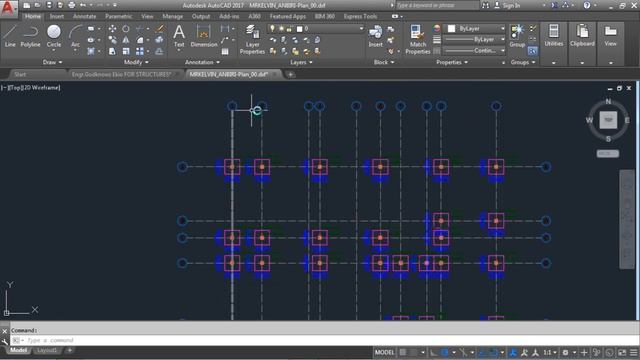The image size is (640, 360).
Task: Expand the Annotation panel
Action: pos(202,62)
